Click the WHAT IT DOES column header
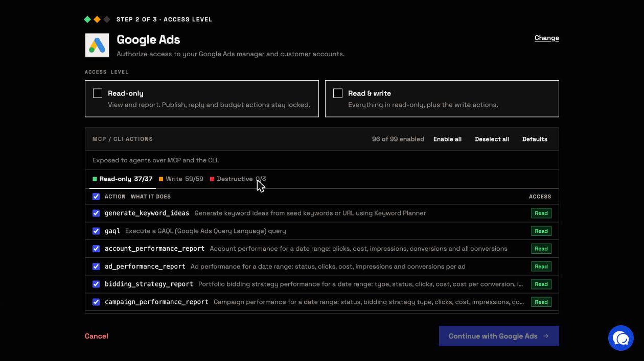 click(151, 197)
